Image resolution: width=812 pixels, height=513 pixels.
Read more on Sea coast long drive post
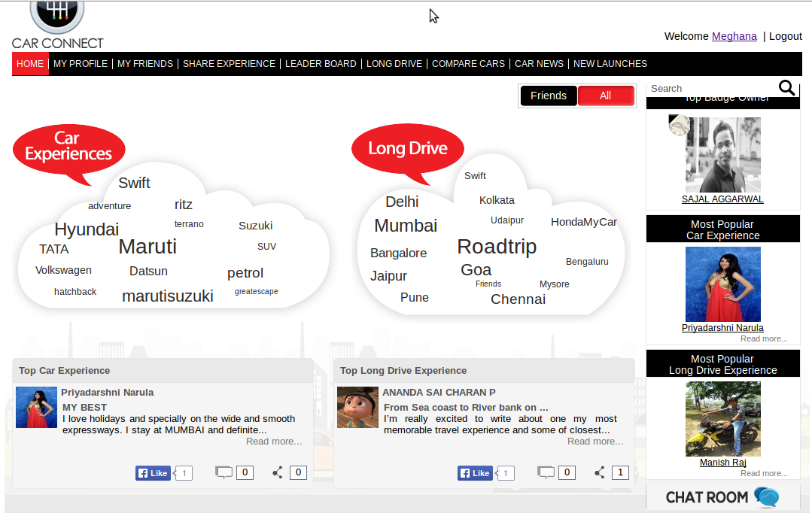coord(595,442)
